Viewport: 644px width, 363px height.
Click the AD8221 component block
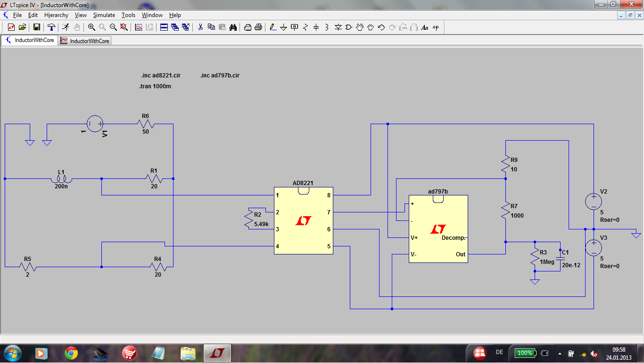pos(304,220)
